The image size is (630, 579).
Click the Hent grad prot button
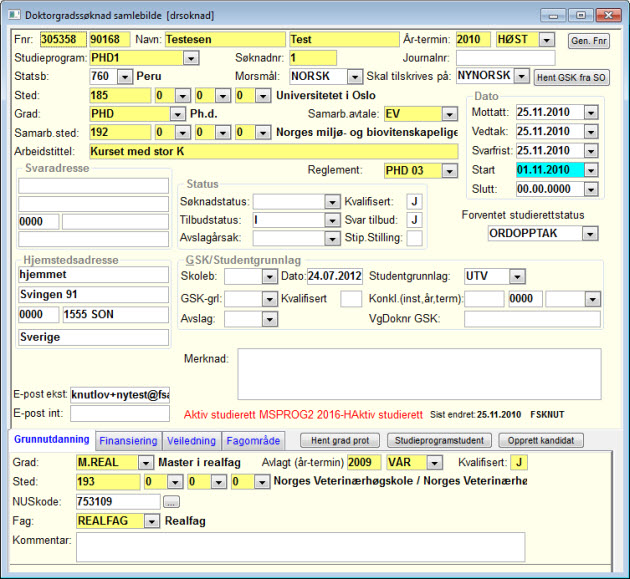(x=340, y=440)
